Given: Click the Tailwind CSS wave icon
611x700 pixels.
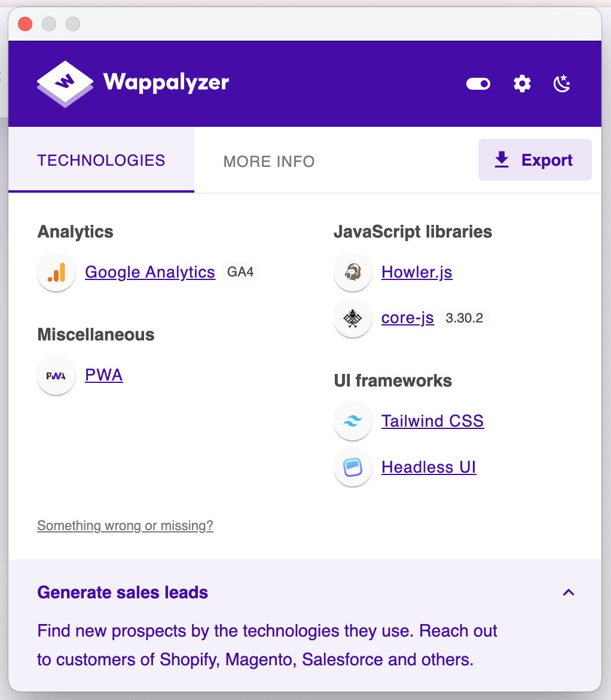Looking at the screenshot, I should (353, 421).
